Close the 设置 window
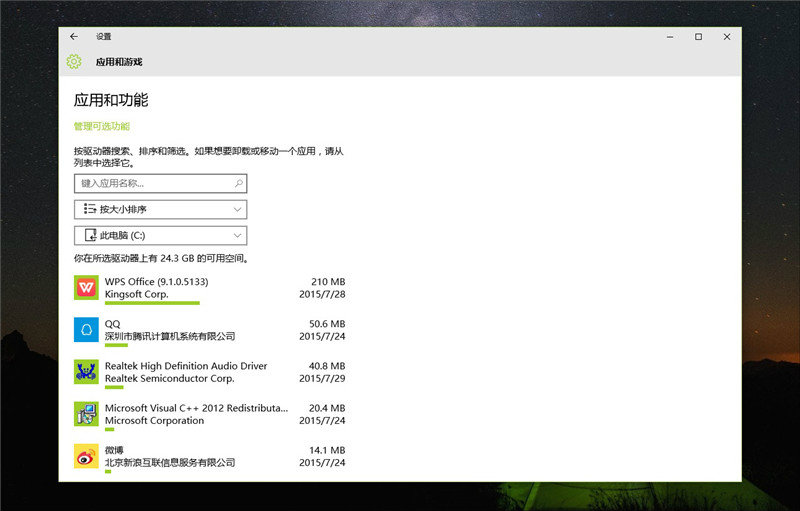Screen dimensions: 800x511 pyautogui.click(x=727, y=37)
